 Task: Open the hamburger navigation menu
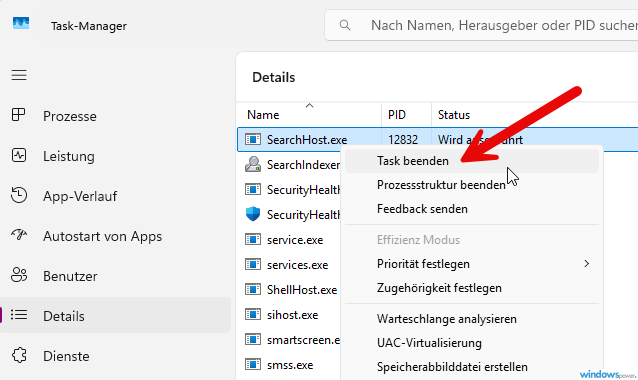tap(19, 75)
